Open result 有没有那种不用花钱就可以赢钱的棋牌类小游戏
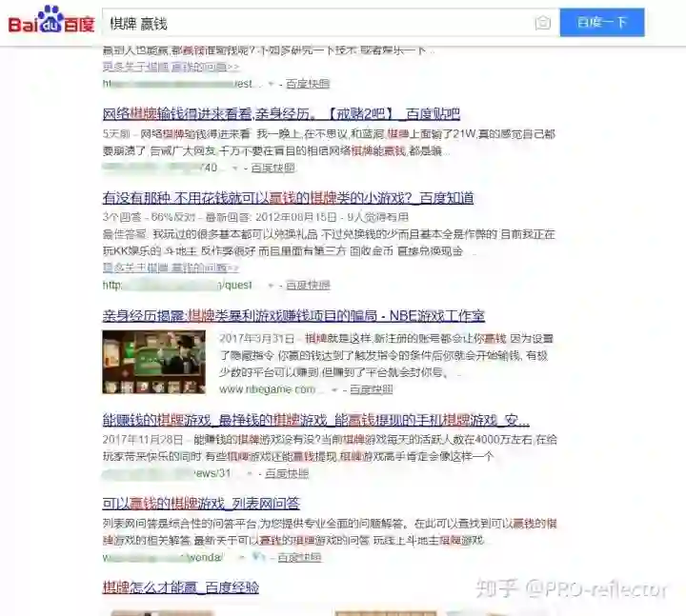686x616 pixels. [x=288, y=198]
